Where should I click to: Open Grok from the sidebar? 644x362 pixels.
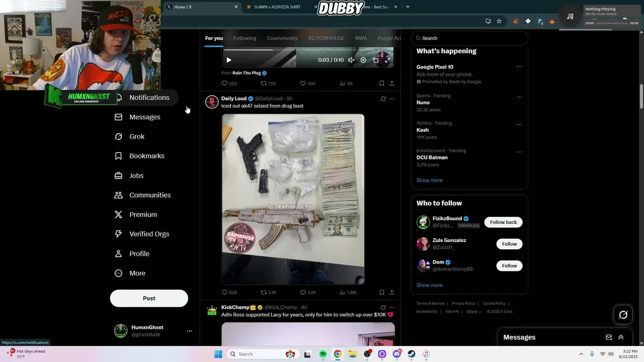point(130,137)
